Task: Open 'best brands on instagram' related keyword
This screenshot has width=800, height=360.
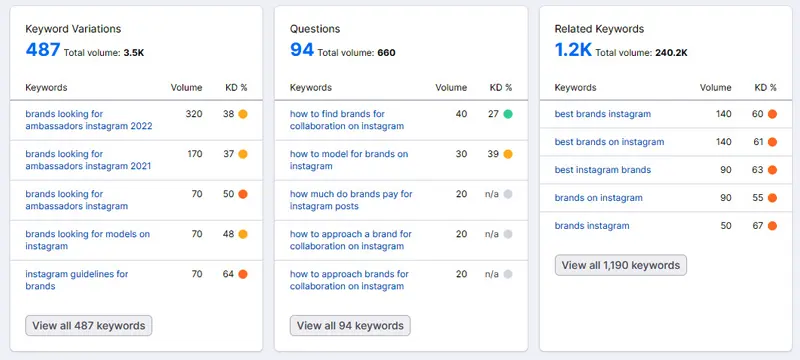Action: click(x=609, y=142)
